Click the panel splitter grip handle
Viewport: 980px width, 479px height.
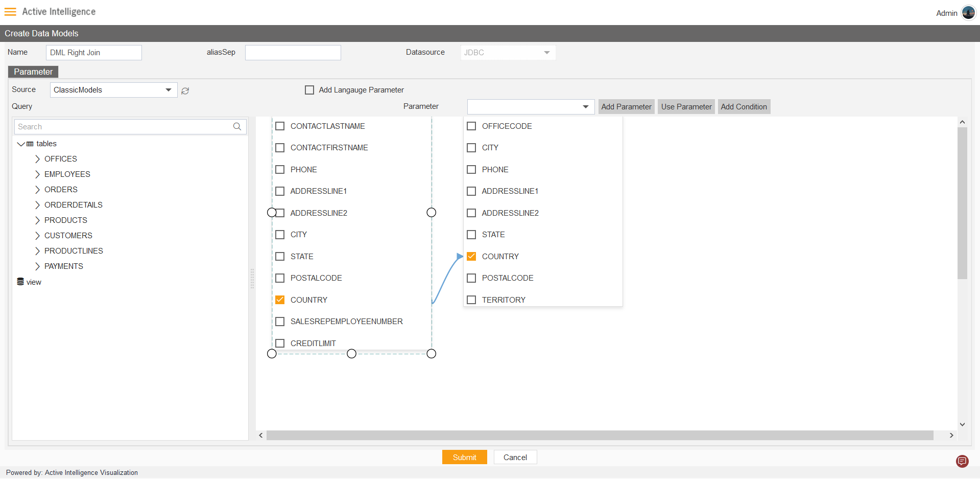(x=252, y=279)
